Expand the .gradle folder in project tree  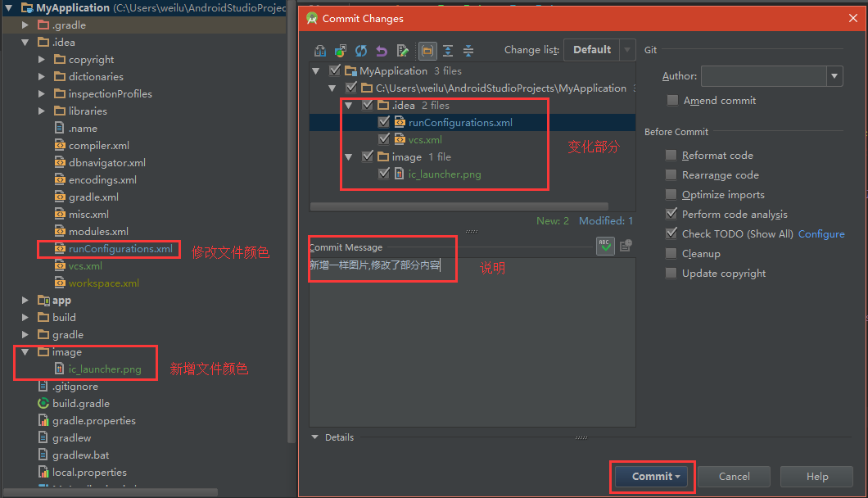[x=25, y=25]
